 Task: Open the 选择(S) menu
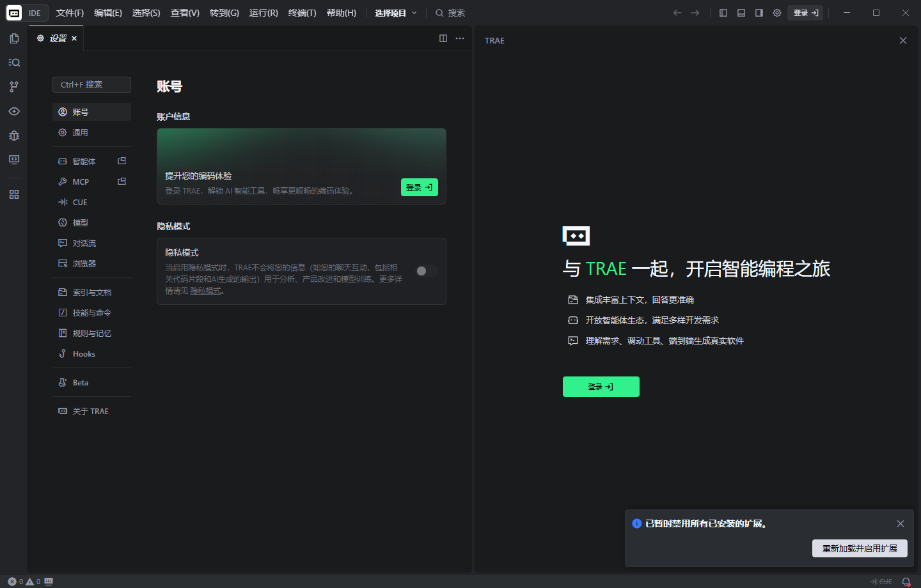click(146, 13)
